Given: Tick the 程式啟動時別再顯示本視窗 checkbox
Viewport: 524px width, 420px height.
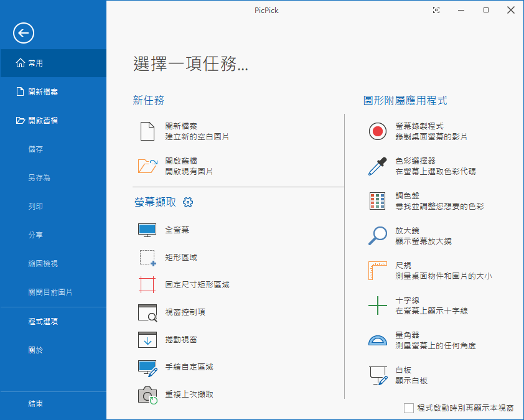Looking at the screenshot, I should click(x=409, y=408).
